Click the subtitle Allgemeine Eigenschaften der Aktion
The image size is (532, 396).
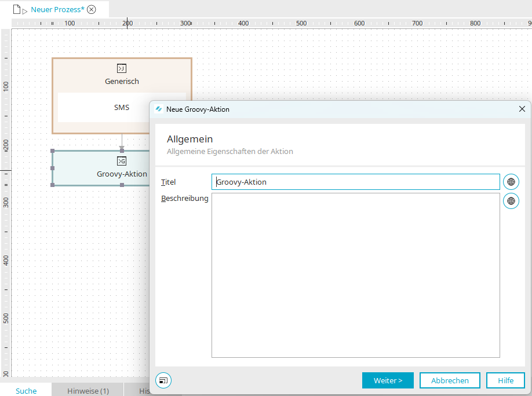click(229, 152)
